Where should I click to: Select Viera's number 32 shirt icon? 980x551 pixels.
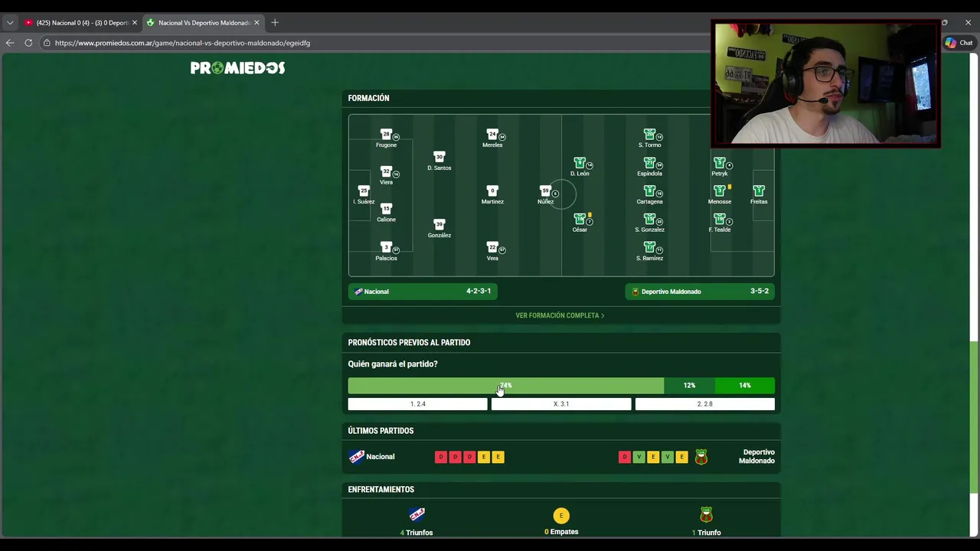pyautogui.click(x=386, y=171)
